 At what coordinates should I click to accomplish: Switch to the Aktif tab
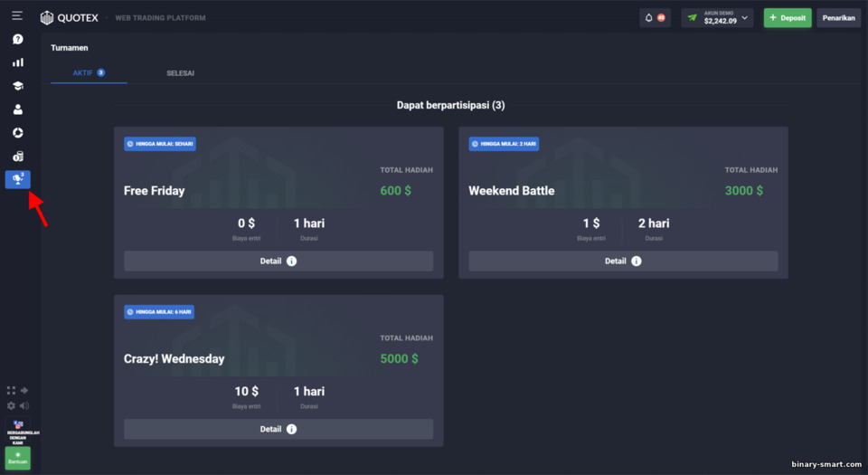pos(89,73)
